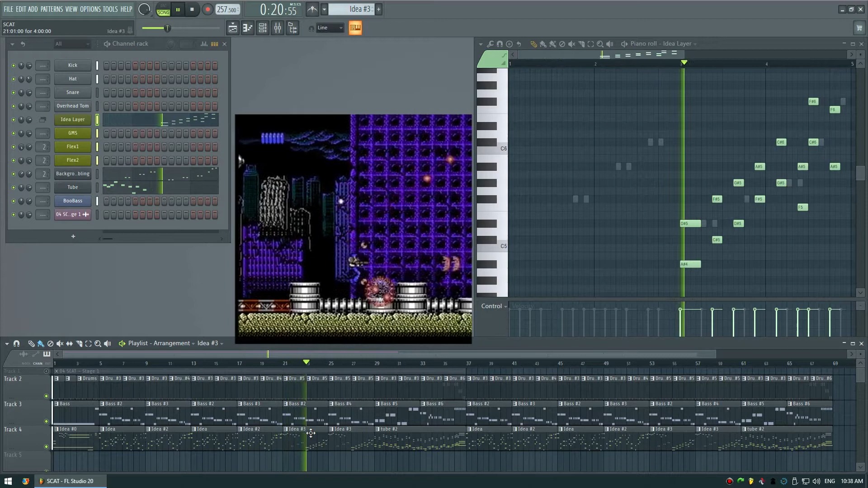Open Piano roll stamp chord icon
Screen dimensions: 868x488
coord(509,44)
